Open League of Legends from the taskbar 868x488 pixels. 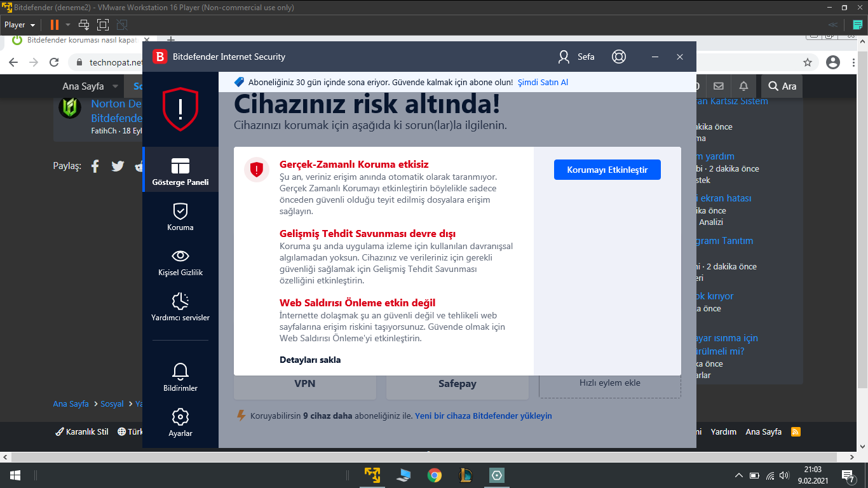[466, 475]
